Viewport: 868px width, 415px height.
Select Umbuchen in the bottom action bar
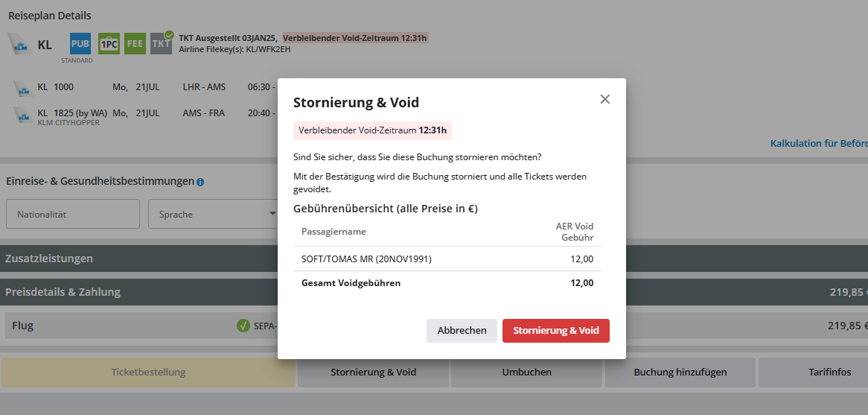tap(526, 373)
